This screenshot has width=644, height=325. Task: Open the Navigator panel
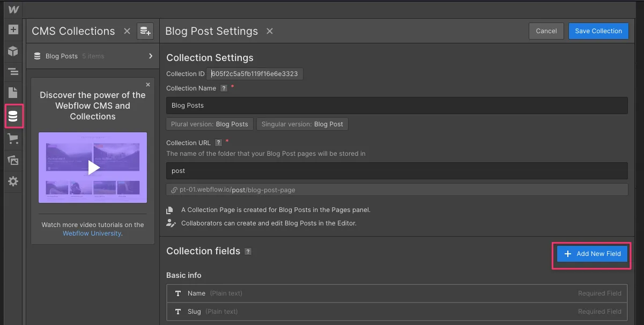13,72
